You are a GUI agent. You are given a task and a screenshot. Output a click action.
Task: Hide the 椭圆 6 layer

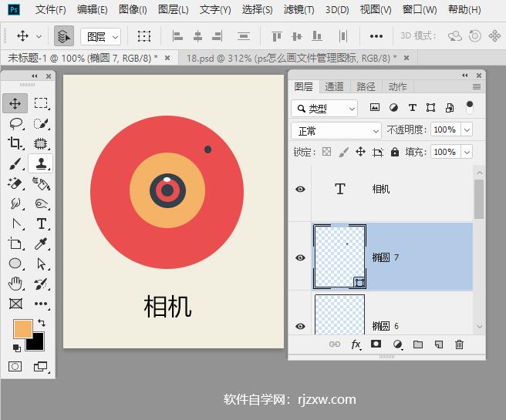point(300,326)
